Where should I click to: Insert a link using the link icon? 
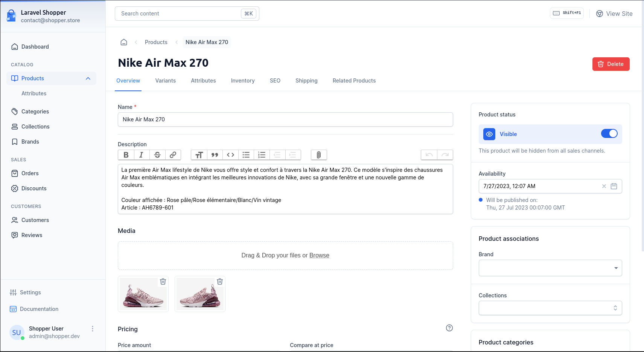173,155
